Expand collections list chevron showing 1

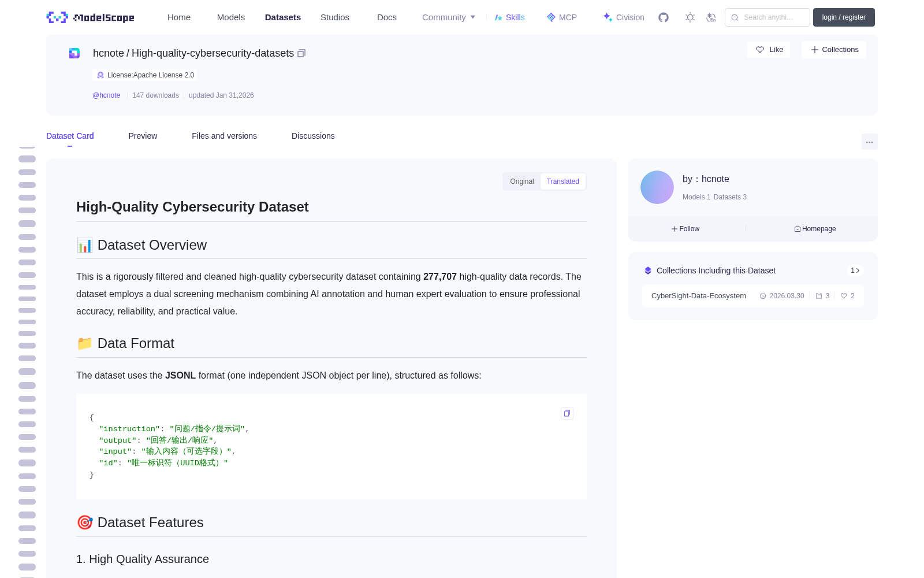(855, 271)
